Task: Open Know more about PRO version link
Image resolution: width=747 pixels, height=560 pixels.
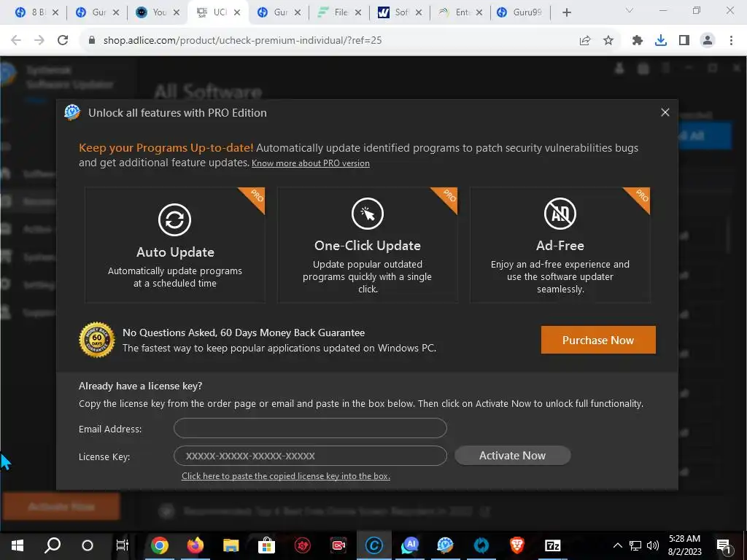Action: [x=311, y=163]
